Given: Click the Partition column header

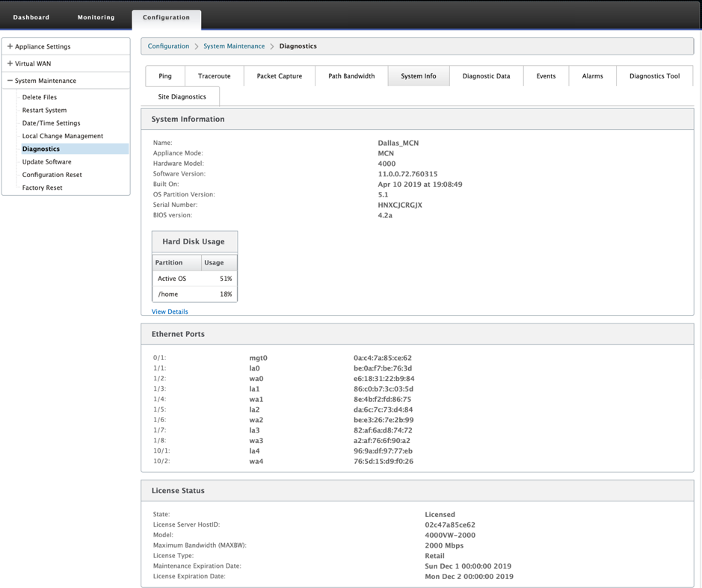Looking at the screenshot, I should 177,263.
